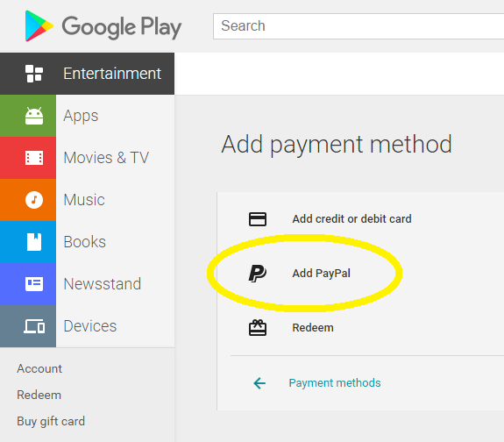
Task: Click the orange Music note icon
Action: click(x=34, y=200)
